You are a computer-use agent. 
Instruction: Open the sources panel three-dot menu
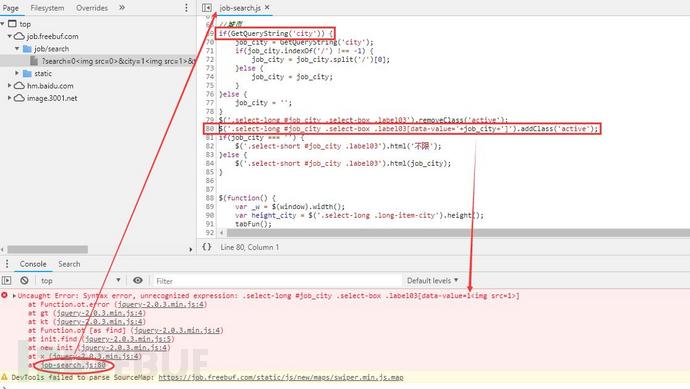pos(186,7)
